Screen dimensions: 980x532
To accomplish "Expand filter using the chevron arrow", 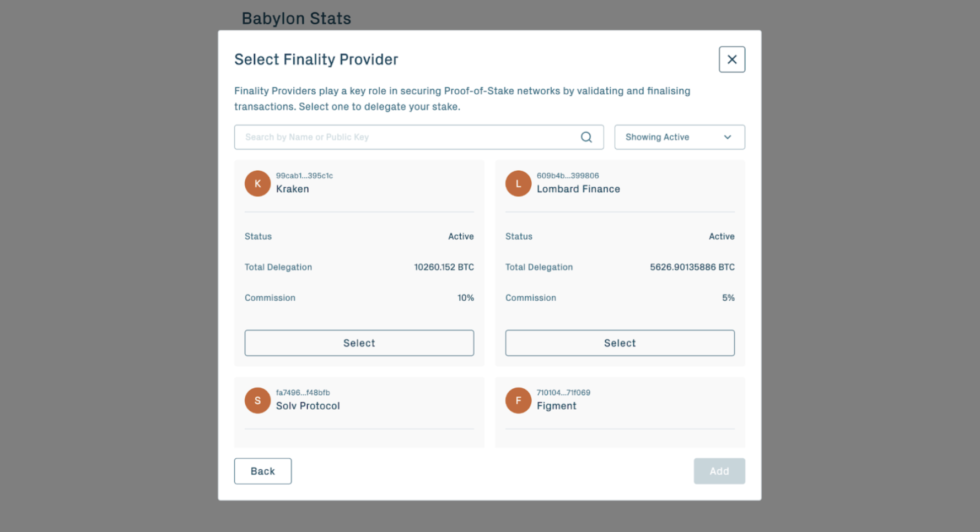I will click(728, 137).
